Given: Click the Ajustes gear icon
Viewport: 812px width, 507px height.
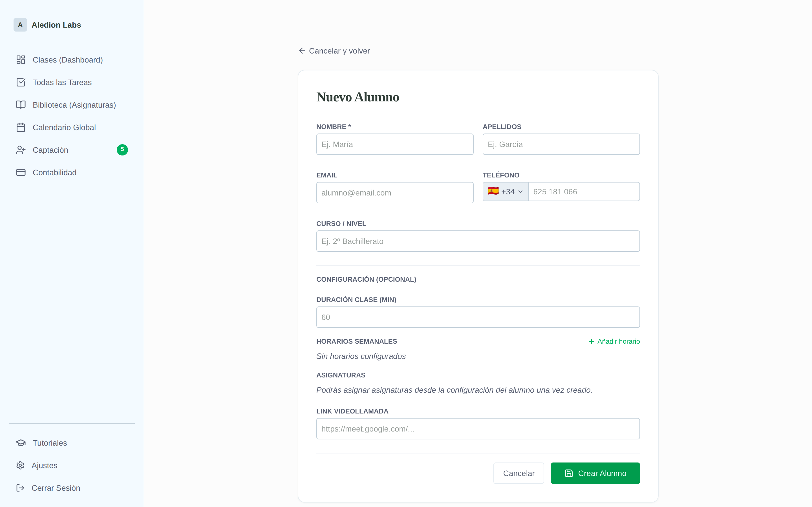Looking at the screenshot, I should coord(21,465).
